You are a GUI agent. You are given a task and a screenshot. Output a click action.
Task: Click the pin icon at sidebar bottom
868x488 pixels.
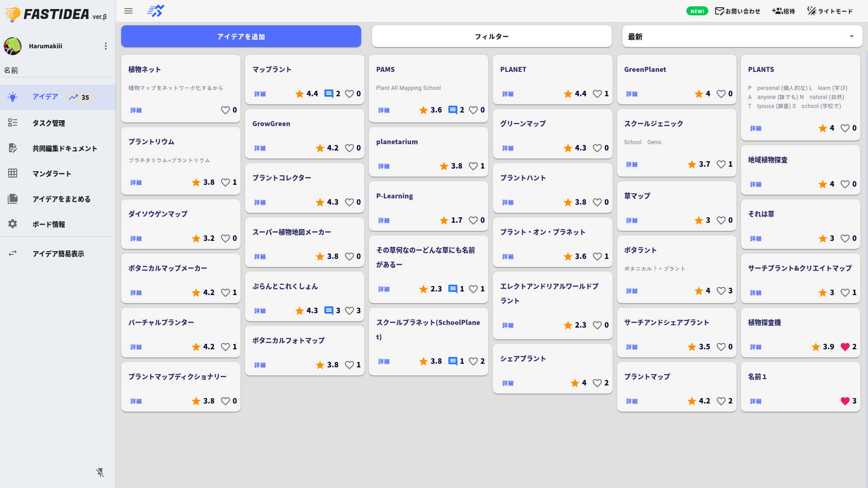[x=100, y=473]
